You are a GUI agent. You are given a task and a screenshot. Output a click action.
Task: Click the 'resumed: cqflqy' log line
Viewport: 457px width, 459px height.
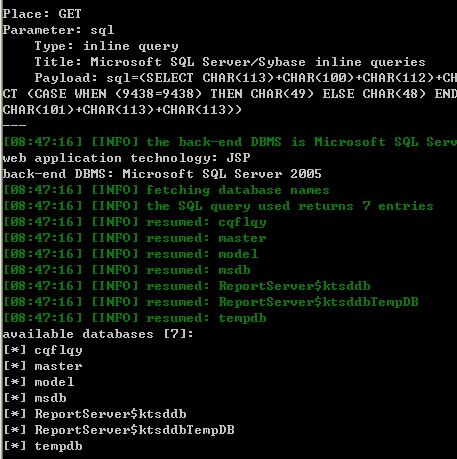(x=135, y=222)
